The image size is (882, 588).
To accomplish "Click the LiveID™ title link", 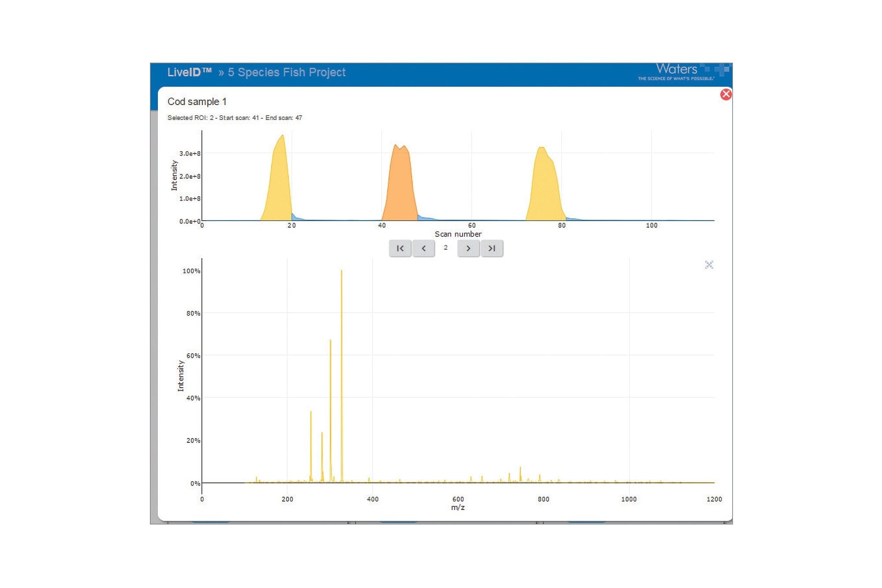I will point(190,72).
